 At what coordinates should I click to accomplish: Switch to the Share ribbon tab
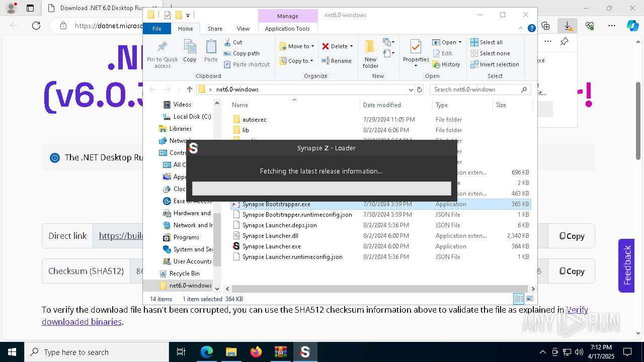coord(215,29)
